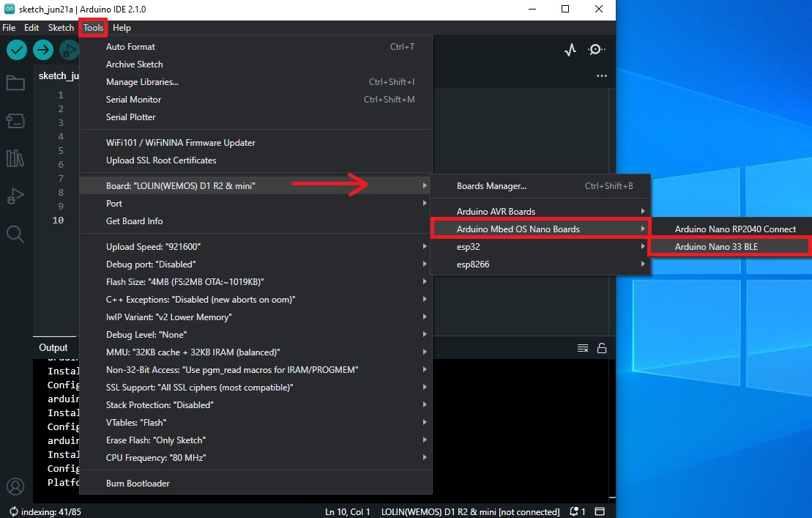
Task: Select Manage Libraries... entry
Action: tap(256, 82)
